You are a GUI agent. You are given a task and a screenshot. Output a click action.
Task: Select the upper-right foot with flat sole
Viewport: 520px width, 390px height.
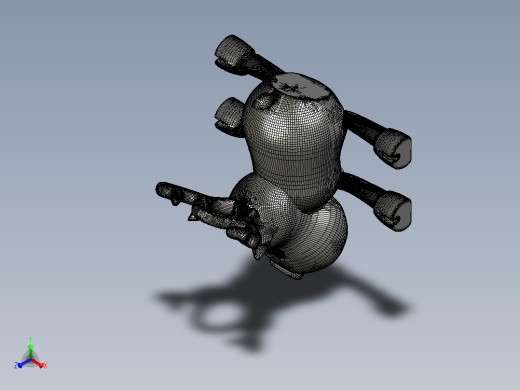coord(394,149)
